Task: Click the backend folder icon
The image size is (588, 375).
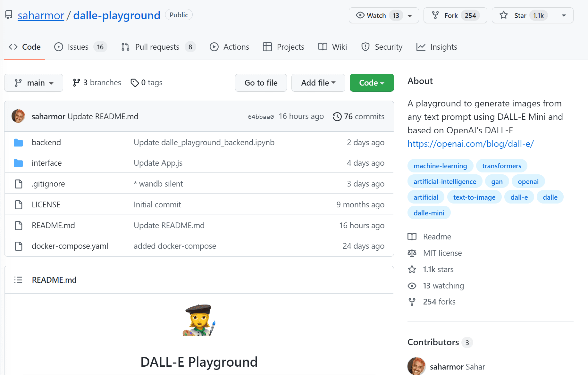Action: point(18,143)
